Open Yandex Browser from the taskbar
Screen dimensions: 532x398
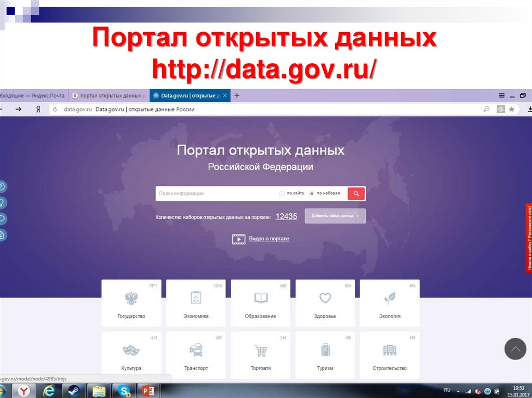tap(23, 391)
